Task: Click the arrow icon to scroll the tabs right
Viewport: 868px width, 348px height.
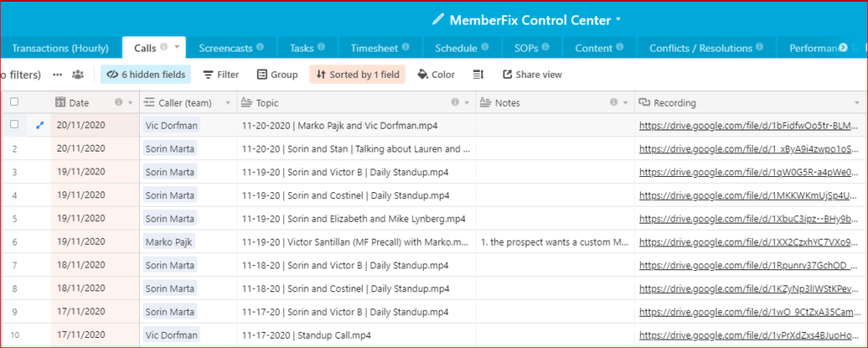Action: (843, 47)
